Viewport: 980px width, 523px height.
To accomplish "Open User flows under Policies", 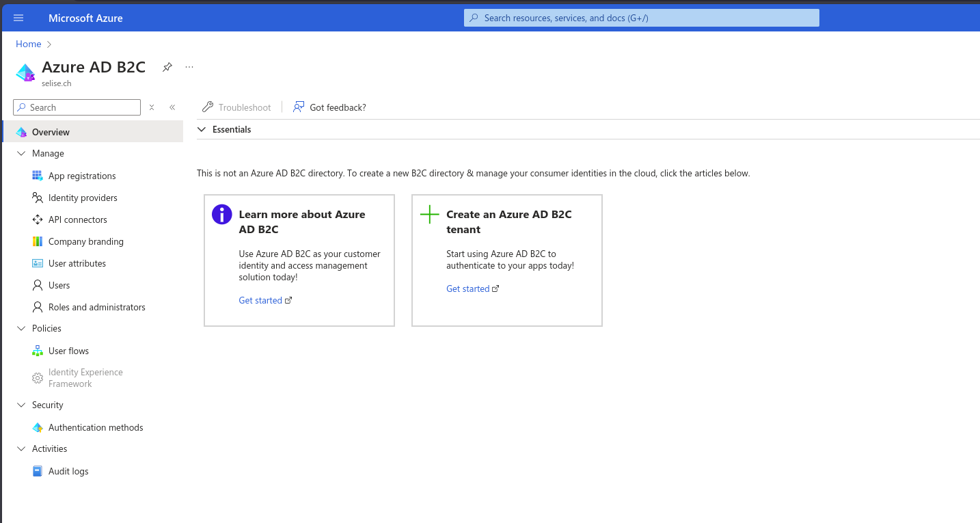I will point(68,351).
